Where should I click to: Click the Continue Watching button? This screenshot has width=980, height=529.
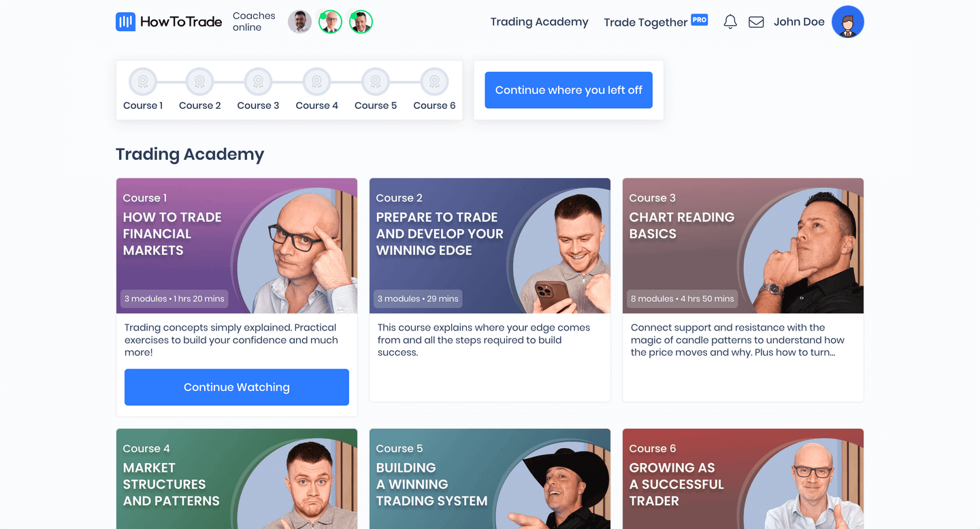[x=237, y=387]
